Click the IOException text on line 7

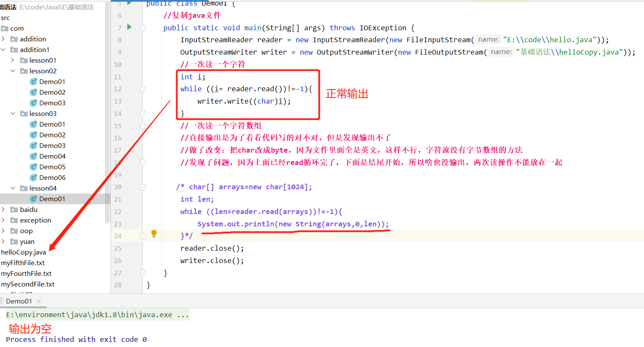(x=383, y=28)
